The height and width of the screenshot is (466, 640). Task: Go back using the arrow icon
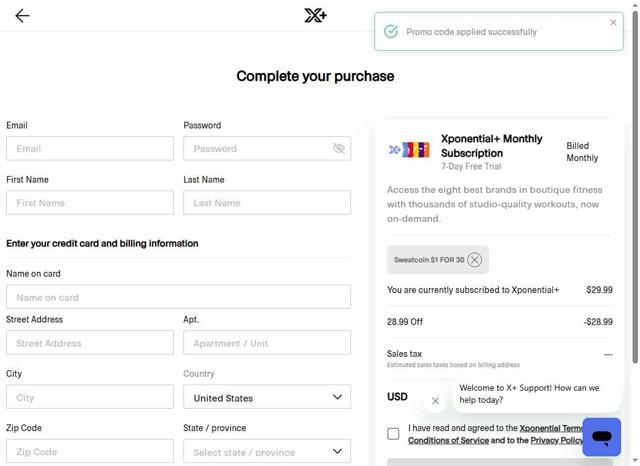coord(22,16)
